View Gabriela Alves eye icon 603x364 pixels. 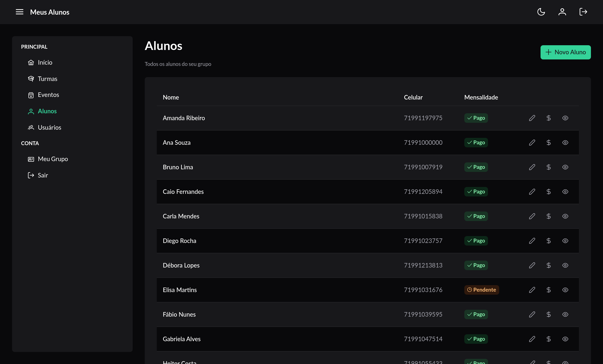pyautogui.click(x=565, y=339)
